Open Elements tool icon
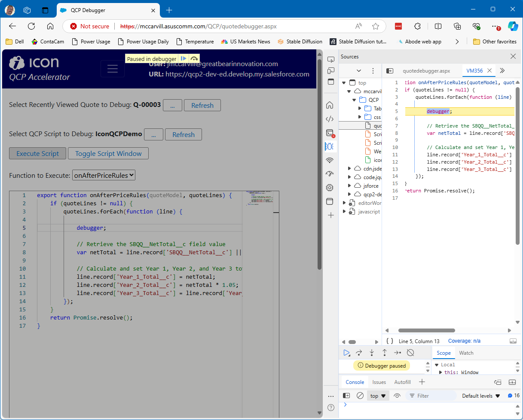 pyautogui.click(x=330, y=119)
